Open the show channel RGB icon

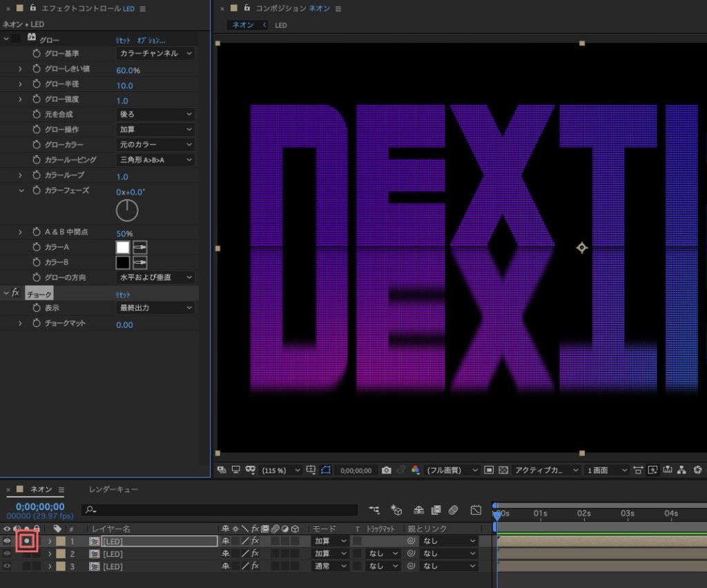[x=415, y=470]
